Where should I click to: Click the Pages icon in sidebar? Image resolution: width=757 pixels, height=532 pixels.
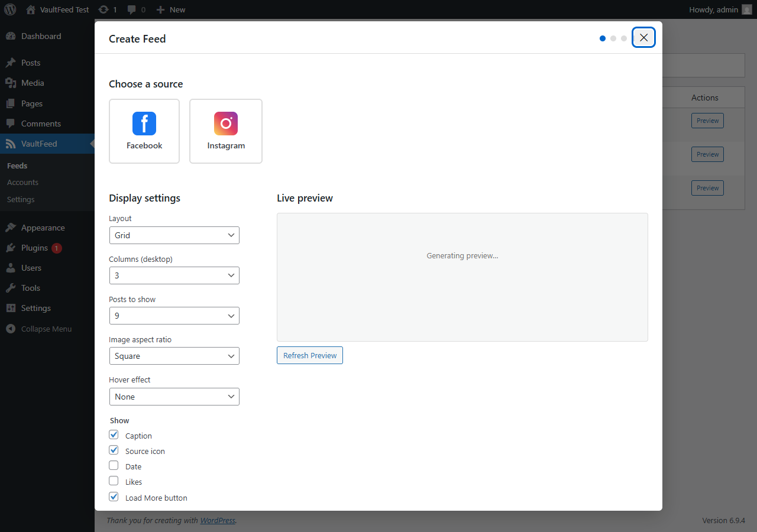click(x=11, y=103)
